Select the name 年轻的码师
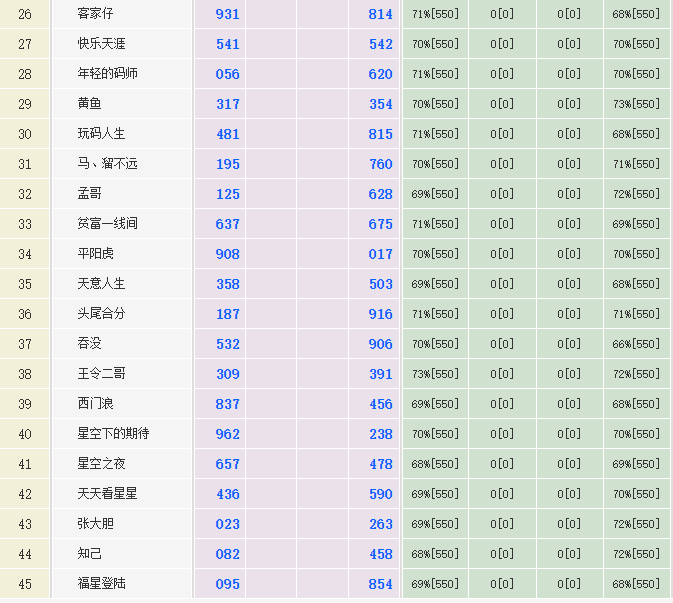 107,74
